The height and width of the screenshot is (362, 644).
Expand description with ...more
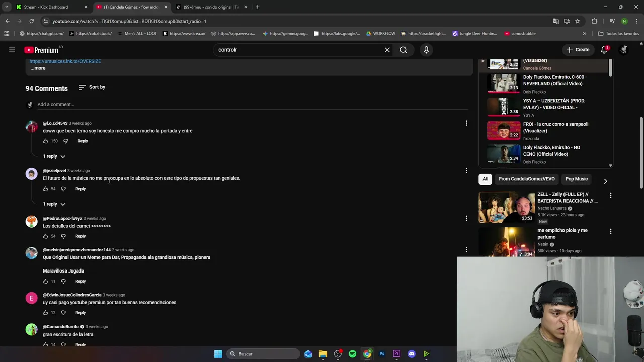(x=38, y=68)
